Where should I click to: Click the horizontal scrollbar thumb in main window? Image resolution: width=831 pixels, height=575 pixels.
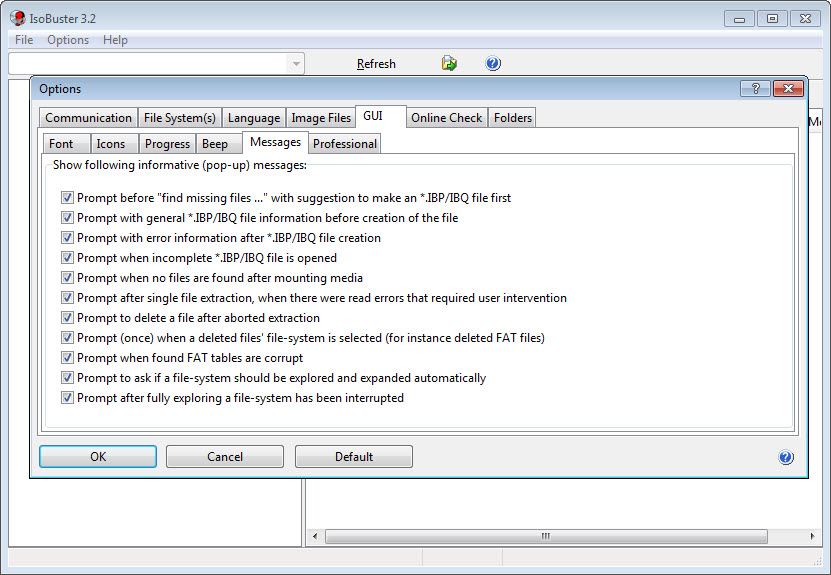coord(546,536)
